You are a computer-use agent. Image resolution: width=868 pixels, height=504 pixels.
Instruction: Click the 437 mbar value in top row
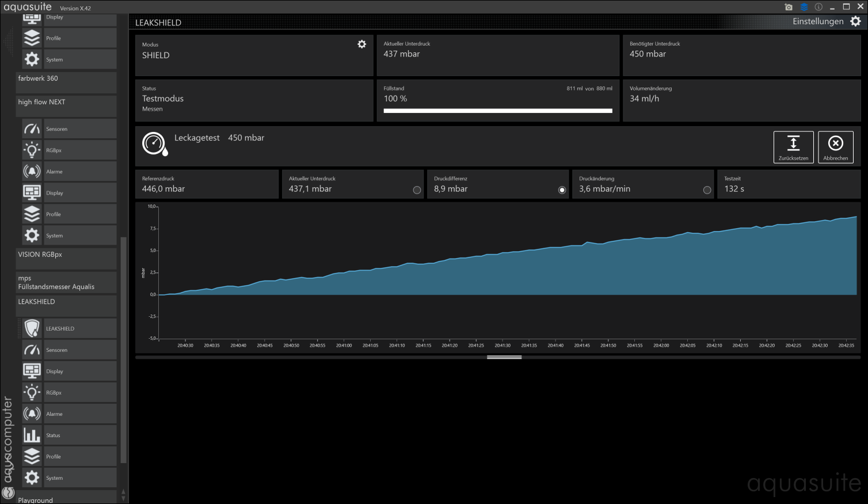coord(402,54)
